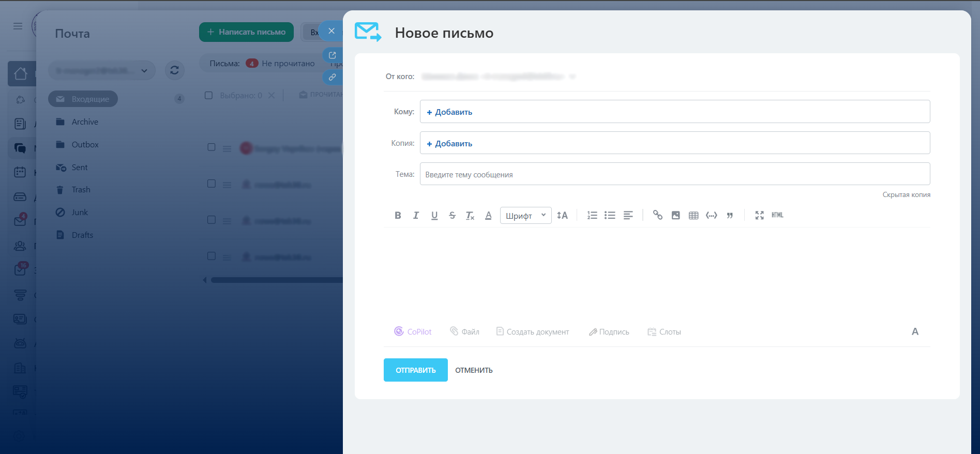Insert an image into the message

click(675, 216)
